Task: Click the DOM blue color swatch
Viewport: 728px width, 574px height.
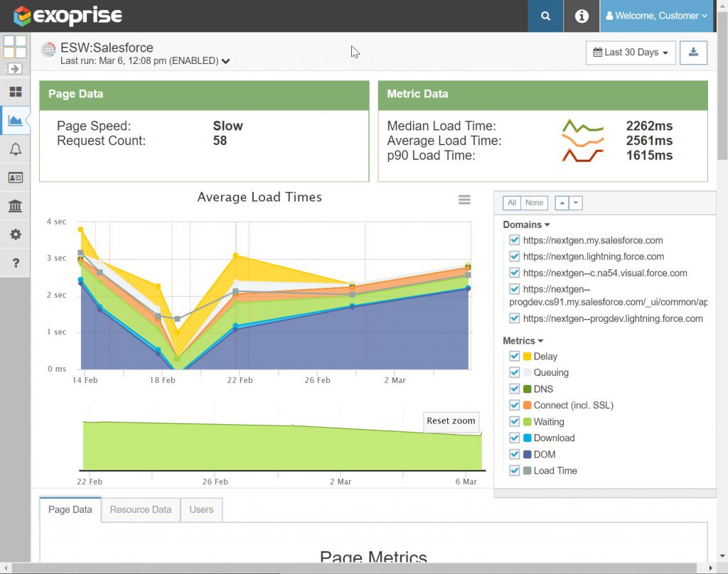Action: pyautogui.click(x=527, y=454)
